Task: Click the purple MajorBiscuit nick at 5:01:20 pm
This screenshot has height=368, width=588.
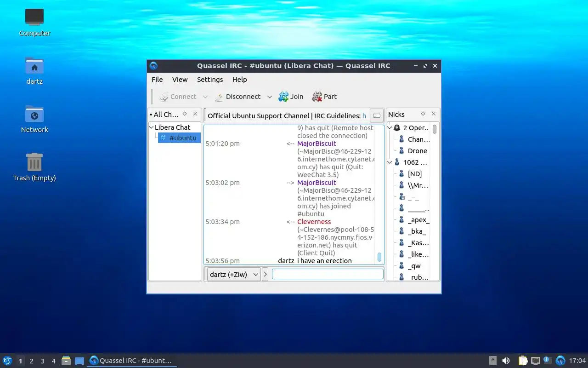Action: coord(317,144)
